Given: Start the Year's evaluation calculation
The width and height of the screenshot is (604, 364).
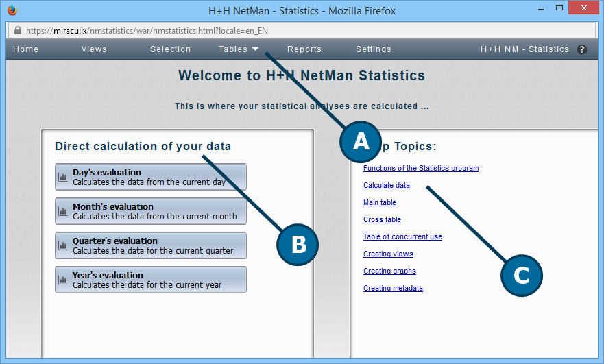Looking at the screenshot, I should tap(151, 280).
